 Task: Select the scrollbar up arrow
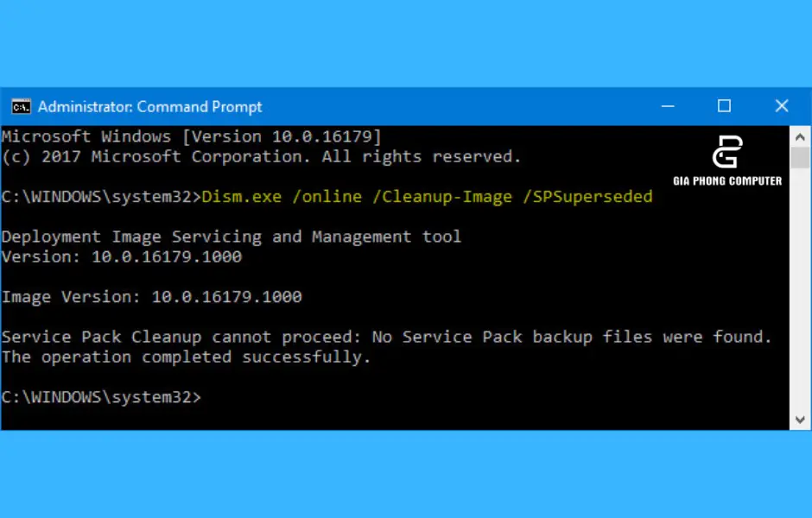pyautogui.click(x=798, y=135)
